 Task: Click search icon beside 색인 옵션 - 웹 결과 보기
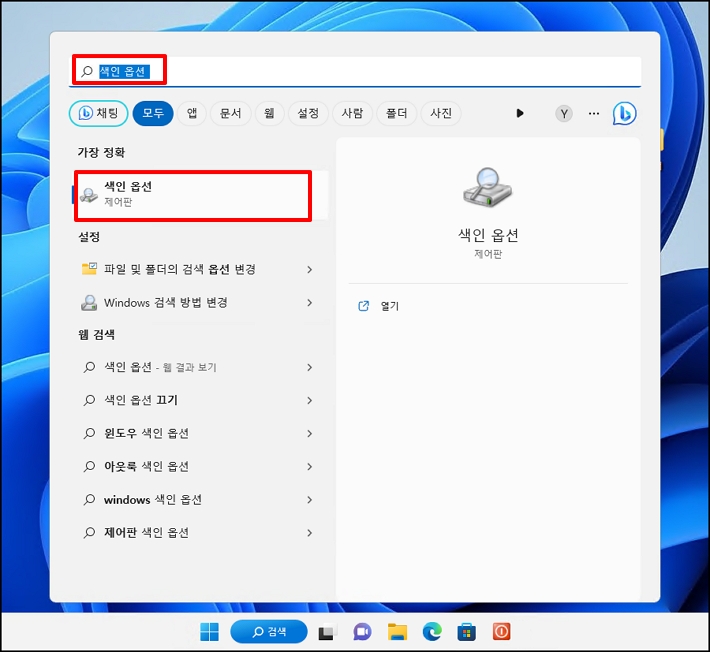(89, 367)
